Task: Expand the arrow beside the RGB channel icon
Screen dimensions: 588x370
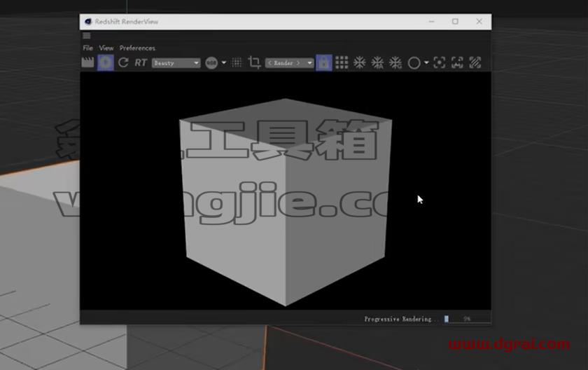Action: coord(224,62)
